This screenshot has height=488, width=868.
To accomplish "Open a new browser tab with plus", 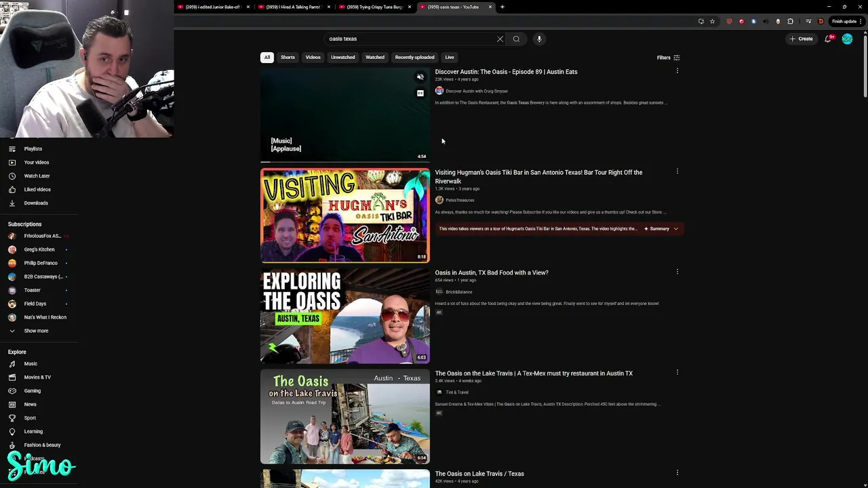I will point(502,7).
